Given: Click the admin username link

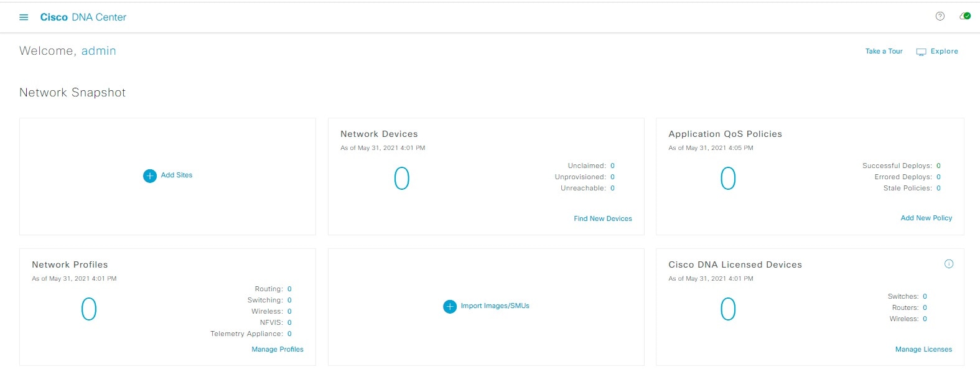Looking at the screenshot, I should 98,51.
